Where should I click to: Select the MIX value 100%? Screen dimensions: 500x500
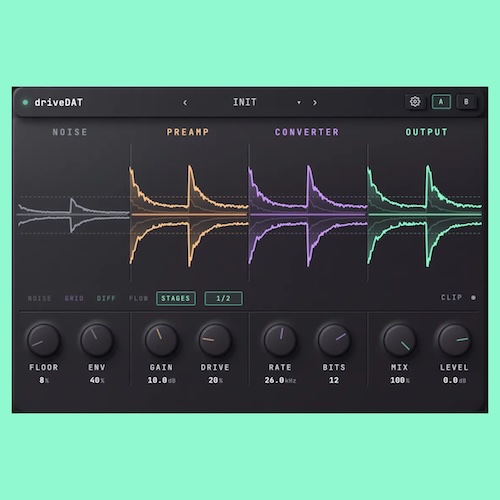(399, 380)
